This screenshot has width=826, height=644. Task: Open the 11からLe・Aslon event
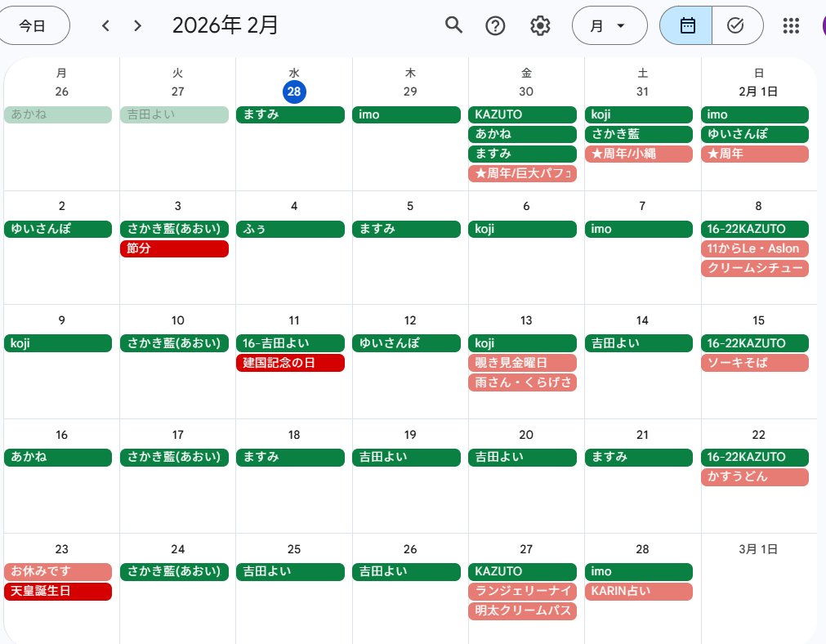[755, 248]
